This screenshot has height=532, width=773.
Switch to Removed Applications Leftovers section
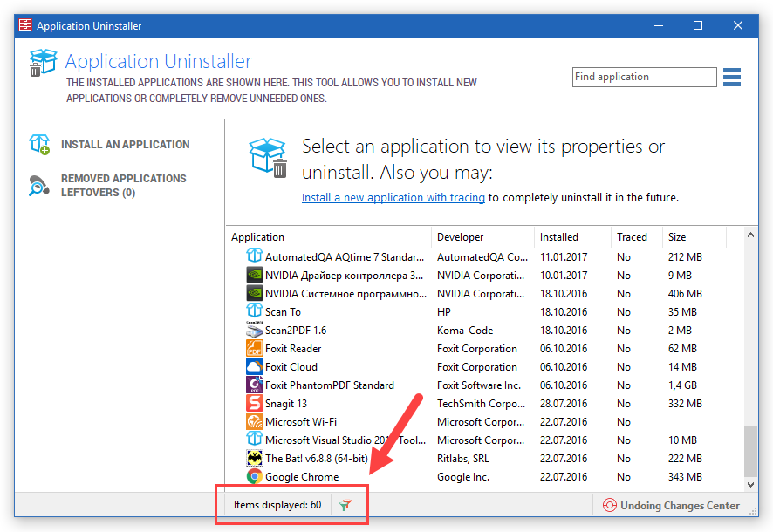coord(122,185)
